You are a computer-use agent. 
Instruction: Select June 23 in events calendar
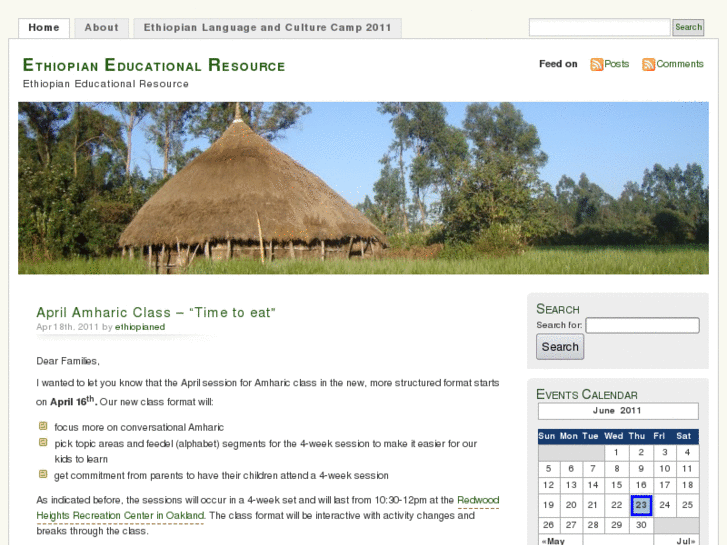641,505
